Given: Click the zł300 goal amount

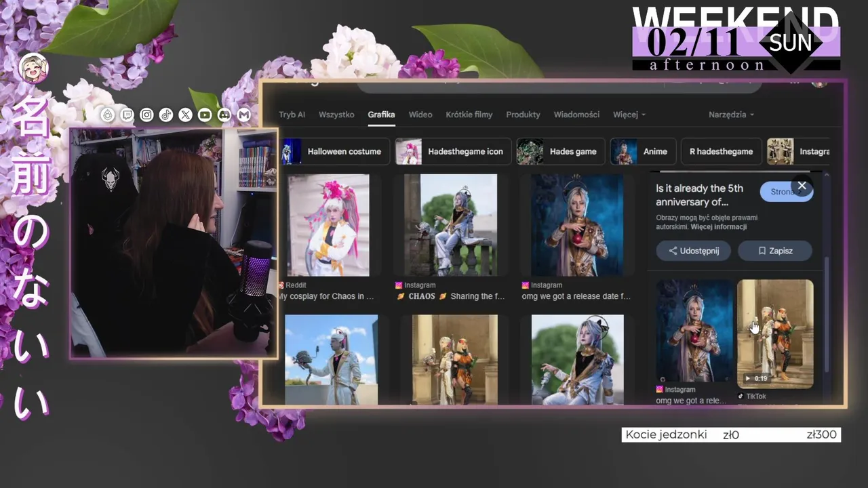Looking at the screenshot, I should coord(821,434).
